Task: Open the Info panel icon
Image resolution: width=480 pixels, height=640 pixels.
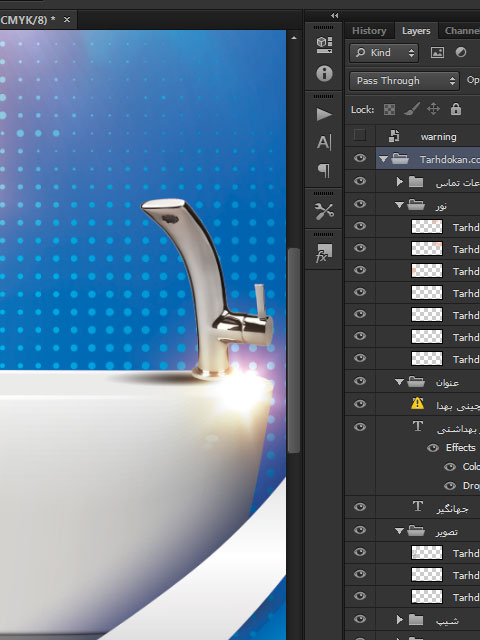Action: click(324, 73)
